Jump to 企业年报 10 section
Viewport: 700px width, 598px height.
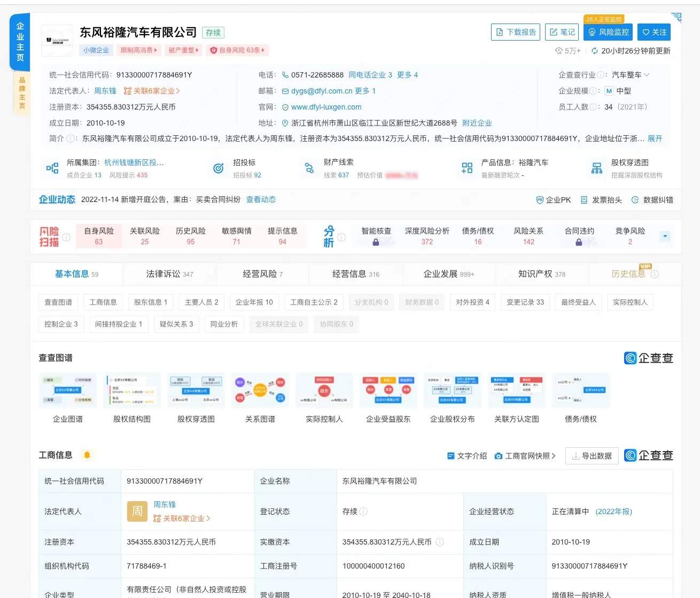[254, 302]
